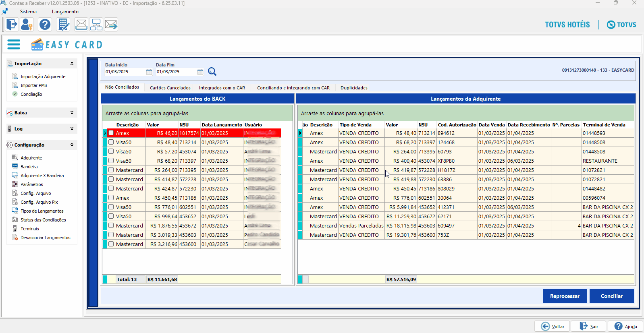The image size is (644, 333).
Task: Check the Visa50 R$ 48,40 row checkbox
Action: 111,142
